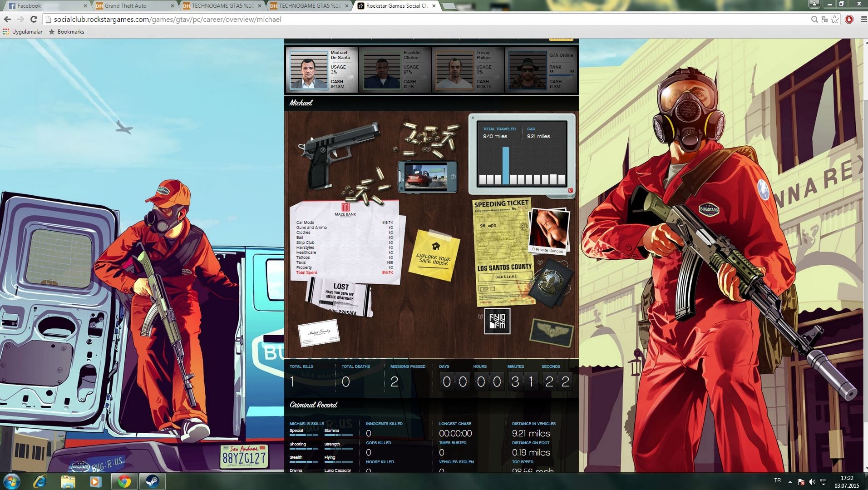This screenshot has width=868, height=490.
Task: Select the Michael De Santa character card
Action: coord(322,70)
